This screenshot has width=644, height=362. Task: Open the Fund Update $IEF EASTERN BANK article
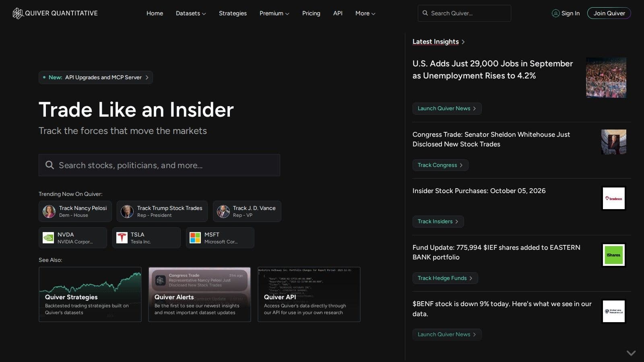click(x=496, y=252)
